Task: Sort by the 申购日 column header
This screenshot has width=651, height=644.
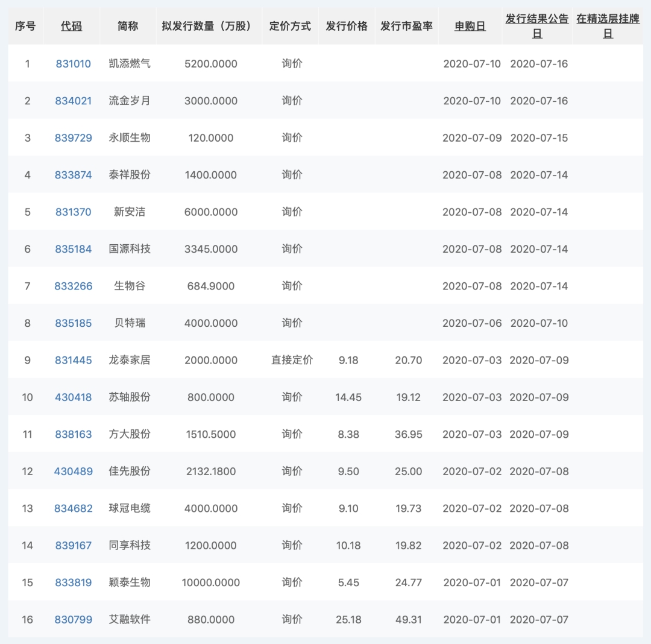Action: pos(470,27)
